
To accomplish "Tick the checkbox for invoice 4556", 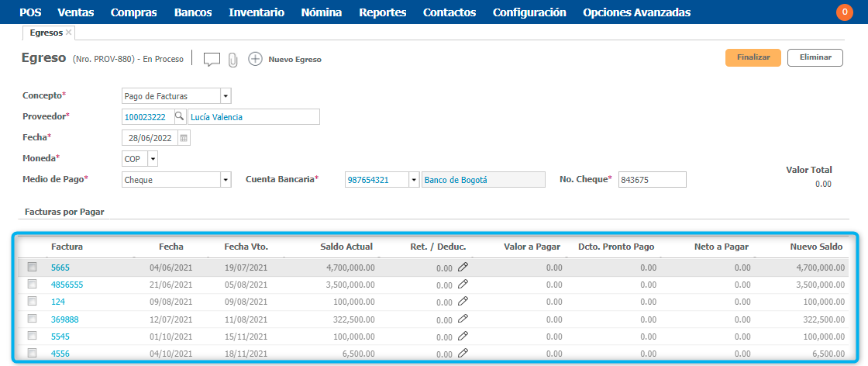I will click(32, 353).
